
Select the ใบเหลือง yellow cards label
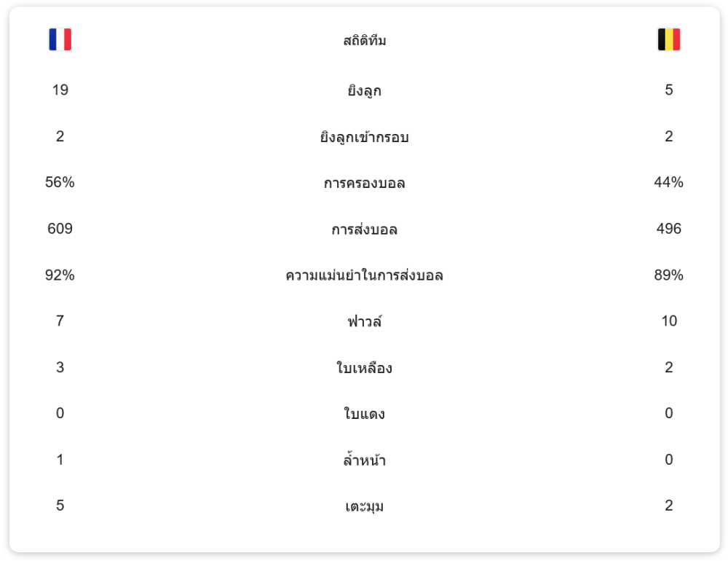point(364,368)
